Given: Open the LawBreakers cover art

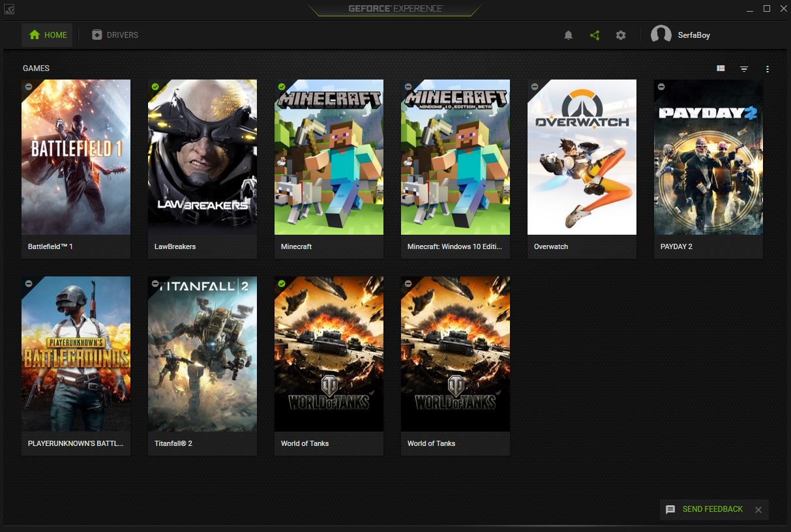Looking at the screenshot, I should click(203, 157).
